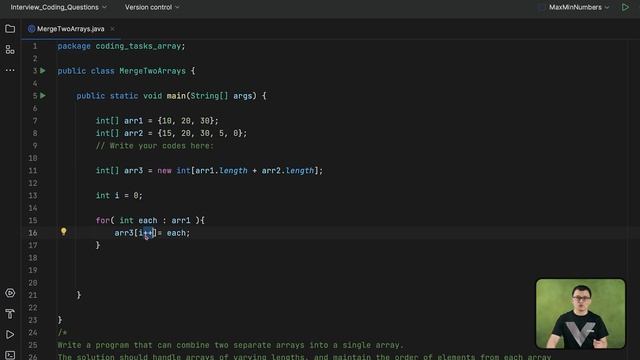Click 'MergeTwoArrays' class name in code
The height and width of the screenshot is (360, 640).
tap(153, 71)
